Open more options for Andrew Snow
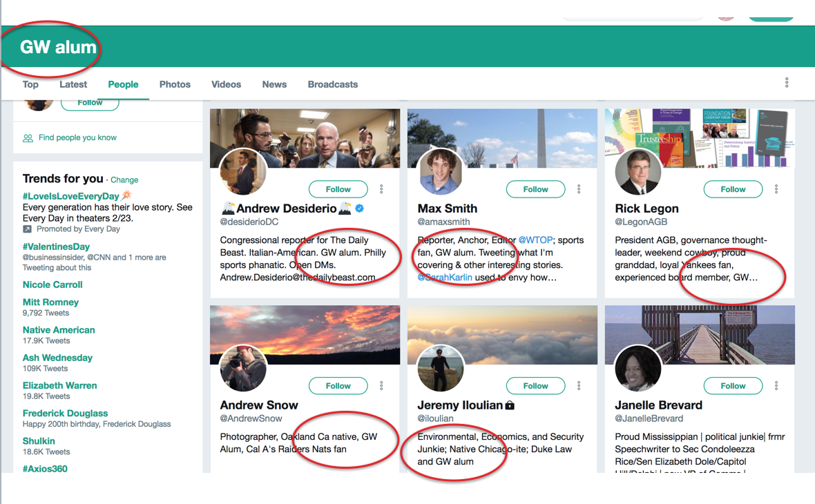The height and width of the screenshot is (504, 815). tap(381, 385)
